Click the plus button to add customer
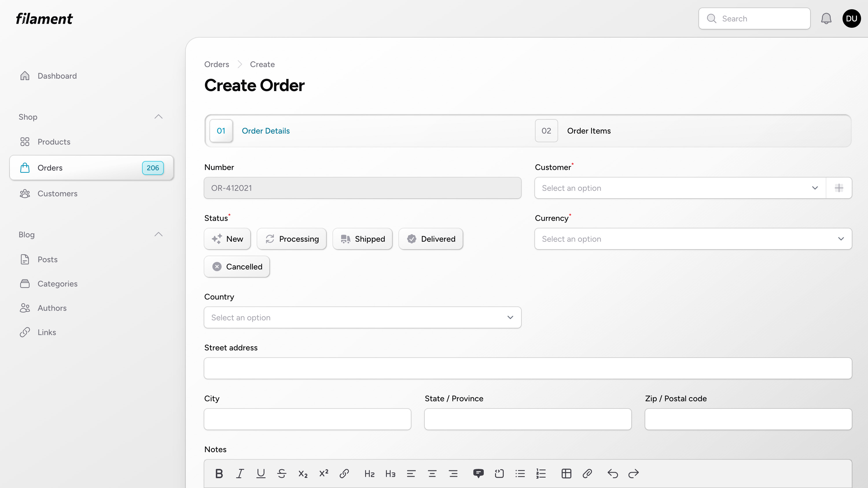The height and width of the screenshot is (488, 868). 839,188
